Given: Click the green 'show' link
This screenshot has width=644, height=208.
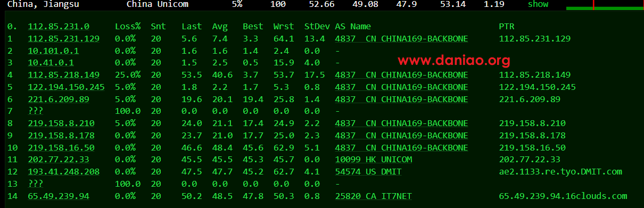Looking at the screenshot, I should 538,4.
